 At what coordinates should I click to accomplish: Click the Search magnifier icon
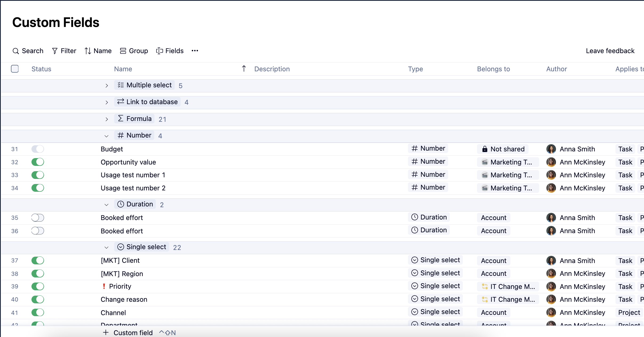[x=16, y=51]
